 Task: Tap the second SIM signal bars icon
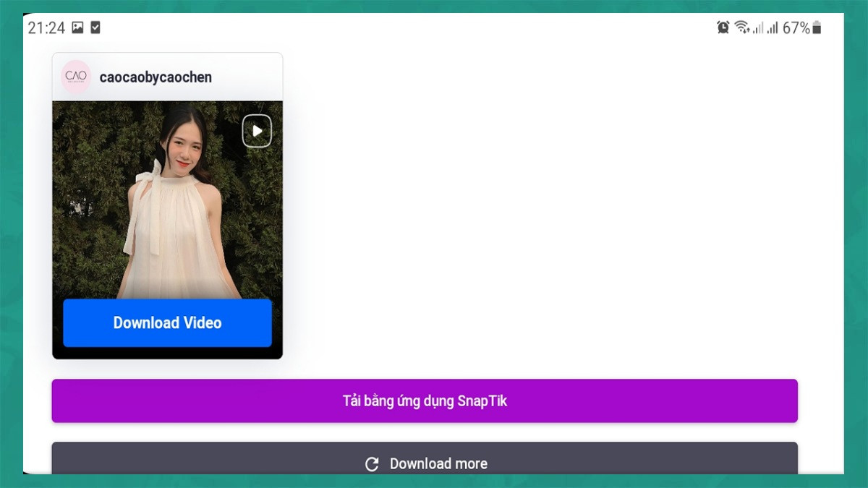(x=773, y=27)
